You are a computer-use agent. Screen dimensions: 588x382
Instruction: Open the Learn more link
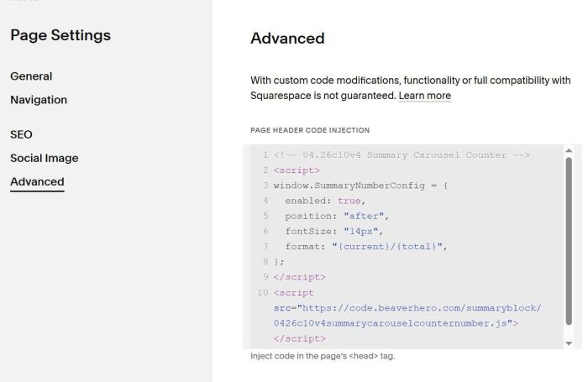424,96
